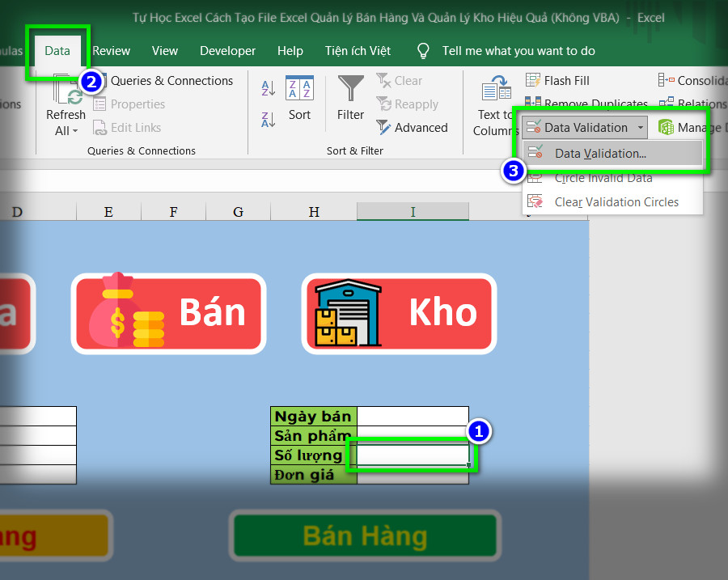728x580 pixels.
Task: Click the money bag icon on Bán button
Action: pos(126,310)
